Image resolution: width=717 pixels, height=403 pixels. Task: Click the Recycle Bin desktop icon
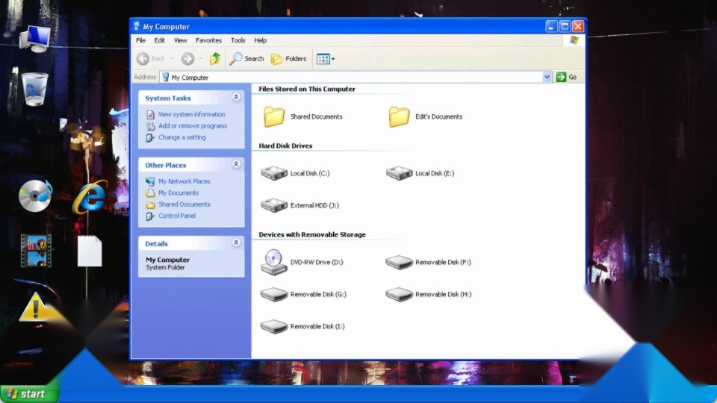pyautogui.click(x=35, y=89)
